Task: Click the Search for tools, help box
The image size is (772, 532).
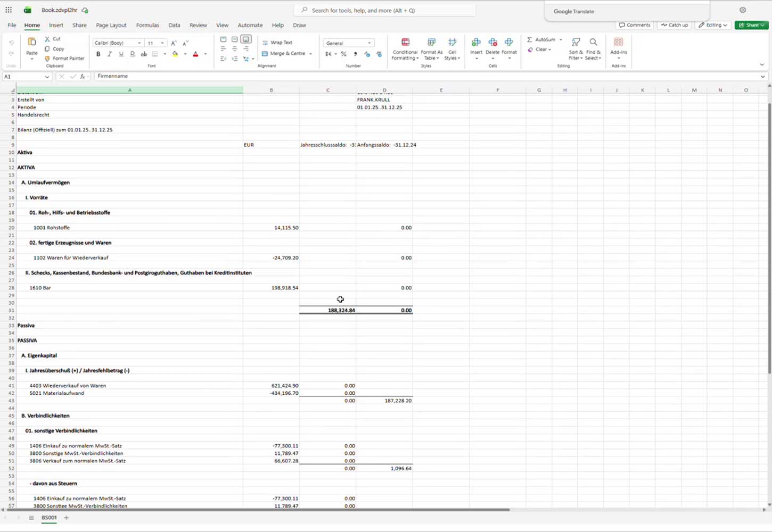Action: [384, 10]
